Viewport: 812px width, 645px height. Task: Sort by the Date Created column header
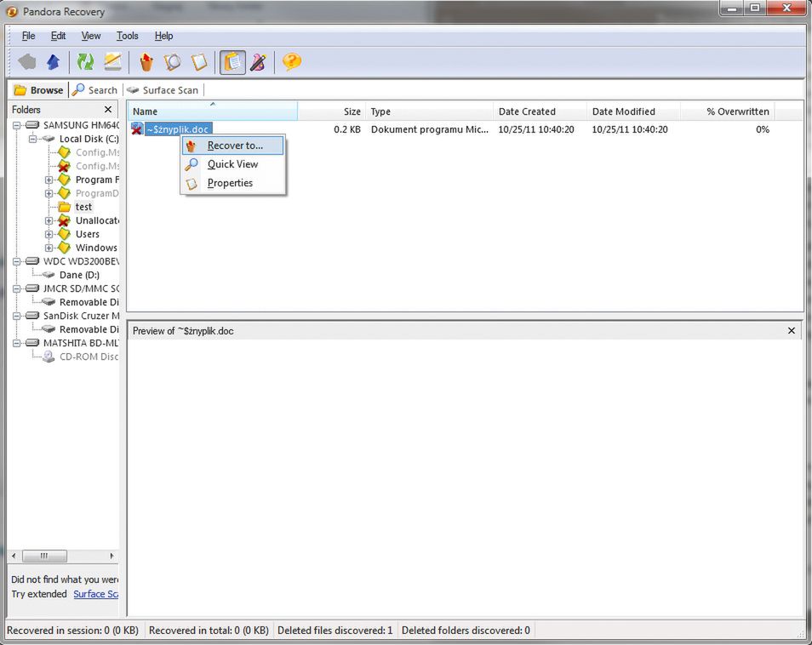click(540, 111)
